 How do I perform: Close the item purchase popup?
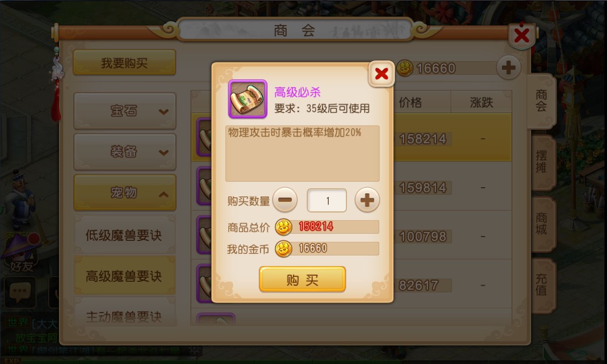pos(382,74)
